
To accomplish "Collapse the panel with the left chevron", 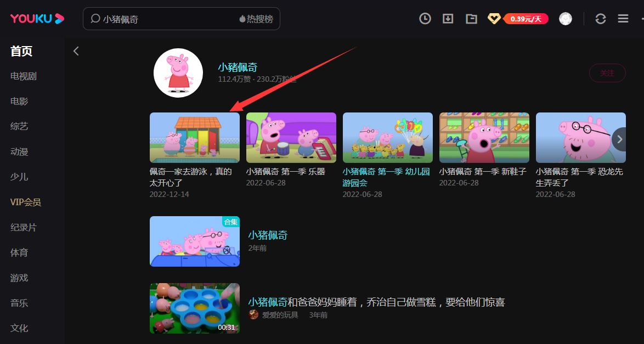I will (x=76, y=50).
